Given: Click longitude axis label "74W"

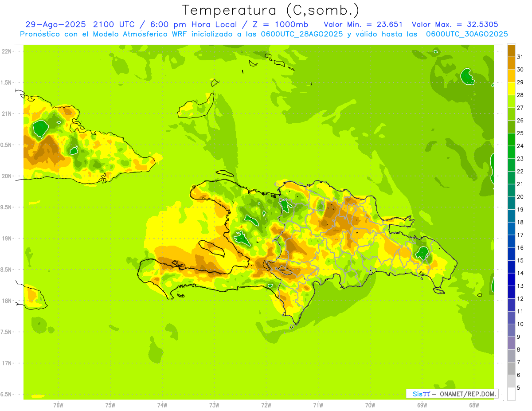Looking at the screenshot, I should pos(162,405).
